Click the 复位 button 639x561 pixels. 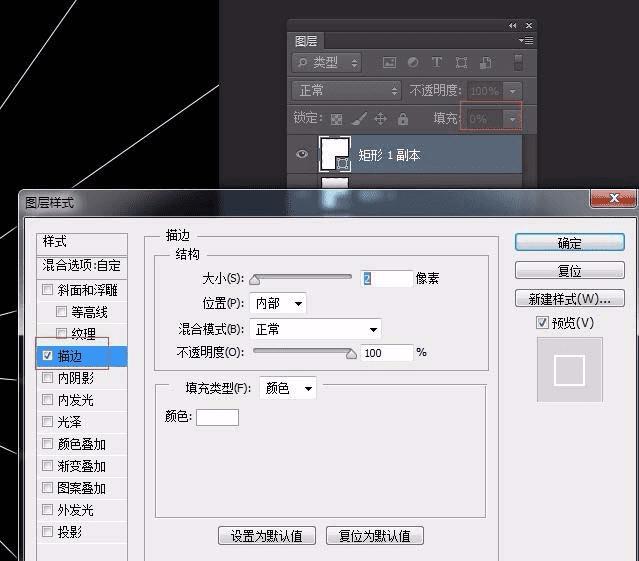click(x=570, y=271)
